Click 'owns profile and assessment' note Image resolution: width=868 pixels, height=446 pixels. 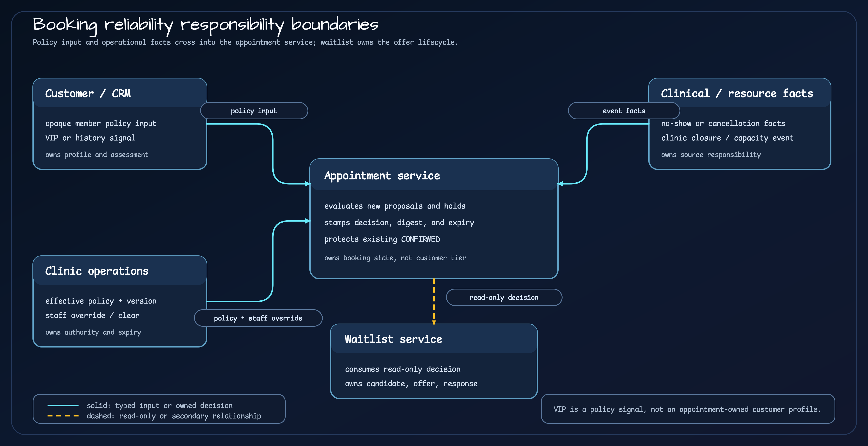pyautogui.click(x=97, y=155)
